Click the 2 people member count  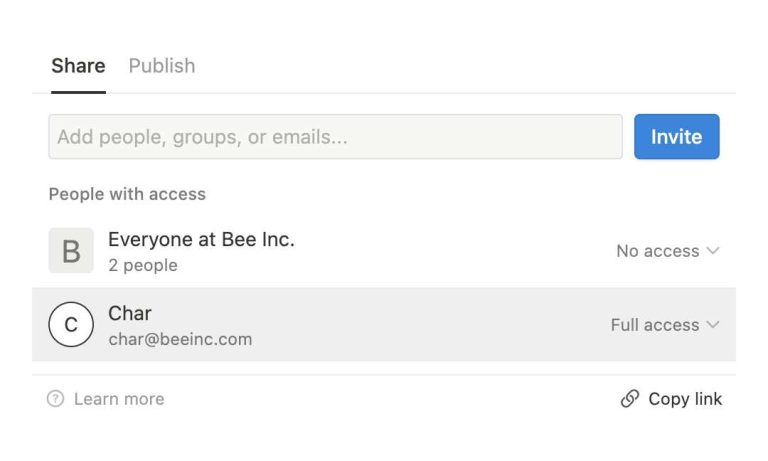pos(143,265)
